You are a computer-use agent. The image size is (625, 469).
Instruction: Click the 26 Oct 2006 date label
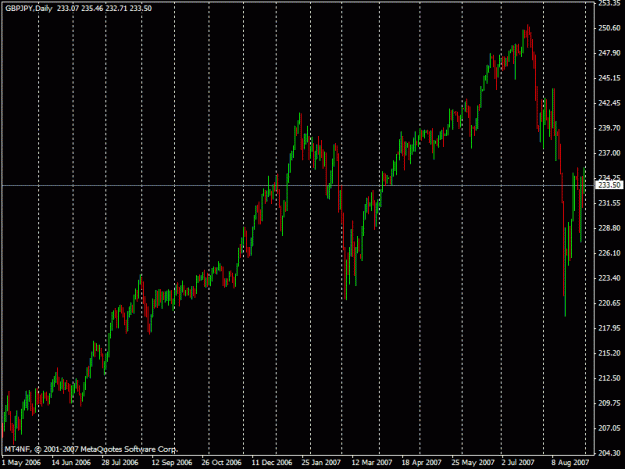(221, 463)
